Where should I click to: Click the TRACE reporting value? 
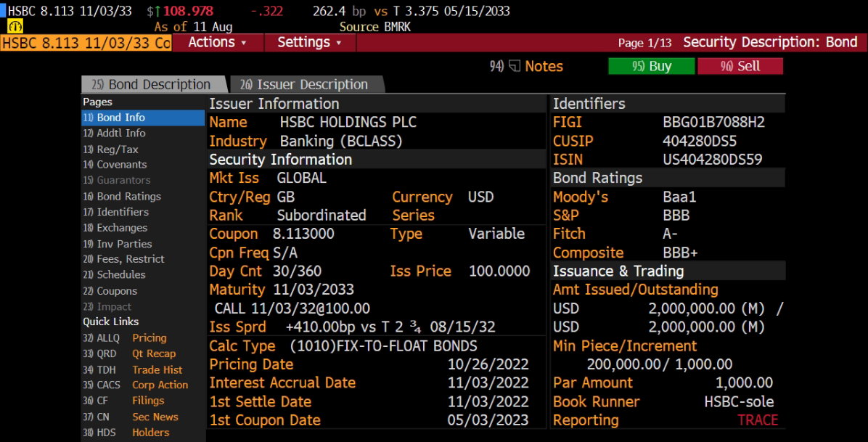pyautogui.click(x=758, y=420)
